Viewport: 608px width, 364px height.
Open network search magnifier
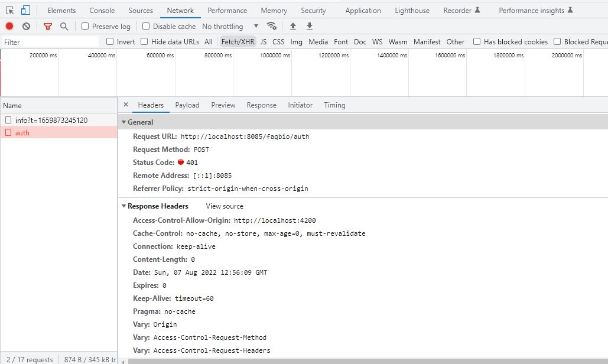point(64,26)
